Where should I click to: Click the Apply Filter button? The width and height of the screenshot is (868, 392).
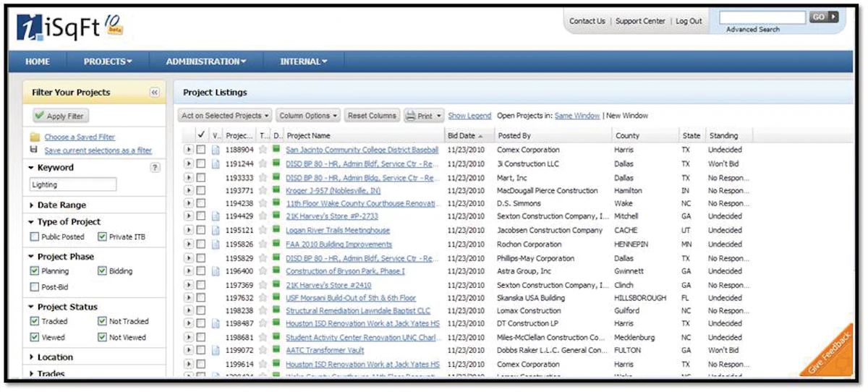pyautogui.click(x=60, y=116)
